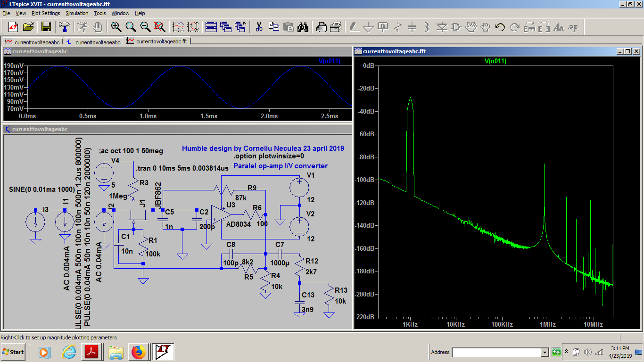Click the green V(n011) FFT trace label
Viewport: 644px width, 362px height.
pyautogui.click(x=495, y=61)
